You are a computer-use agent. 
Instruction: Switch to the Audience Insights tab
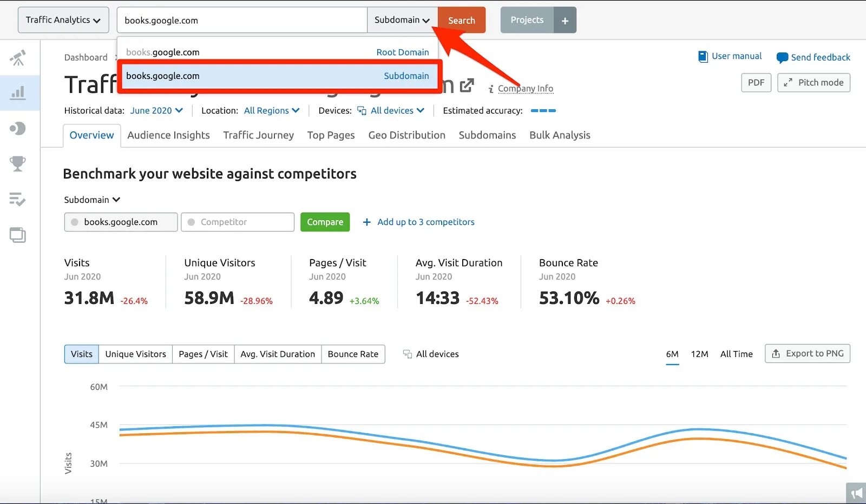coord(168,135)
